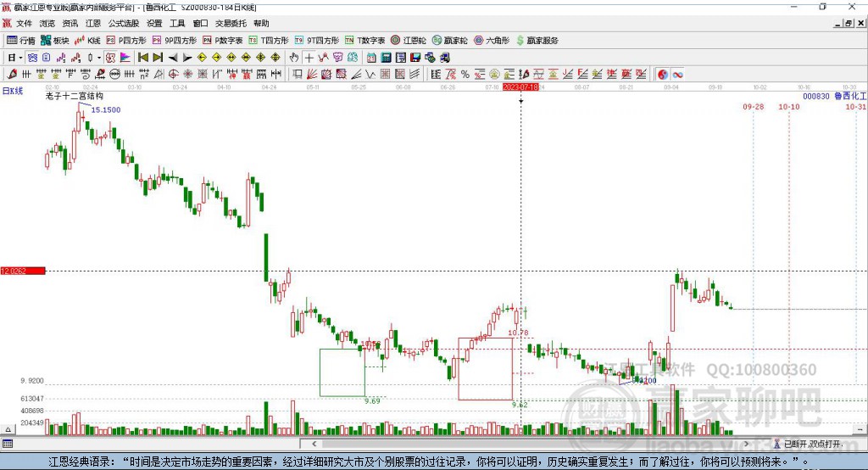
Task: Open the 文件 menu
Action: pos(24,23)
